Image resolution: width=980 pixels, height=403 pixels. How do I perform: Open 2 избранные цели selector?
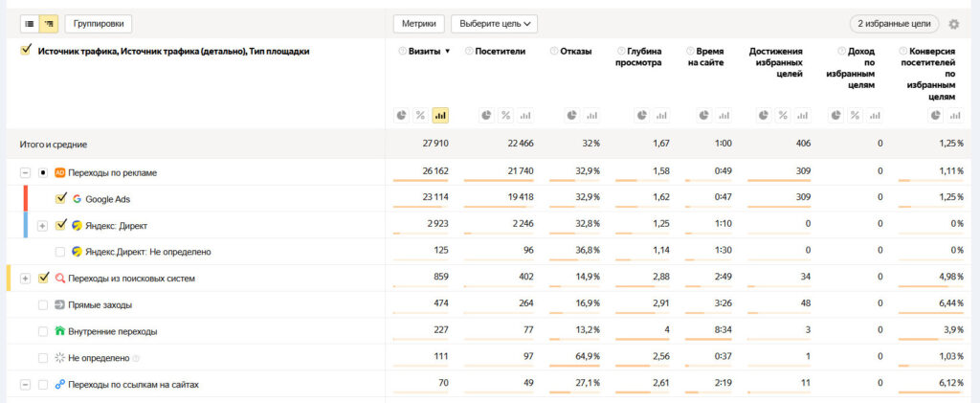894,24
